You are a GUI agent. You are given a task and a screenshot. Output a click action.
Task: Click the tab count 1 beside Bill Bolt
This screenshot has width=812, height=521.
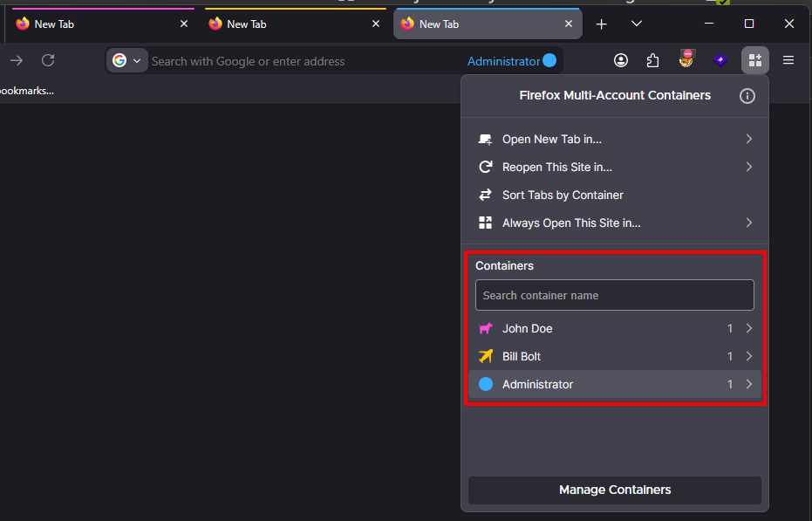(730, 357)
